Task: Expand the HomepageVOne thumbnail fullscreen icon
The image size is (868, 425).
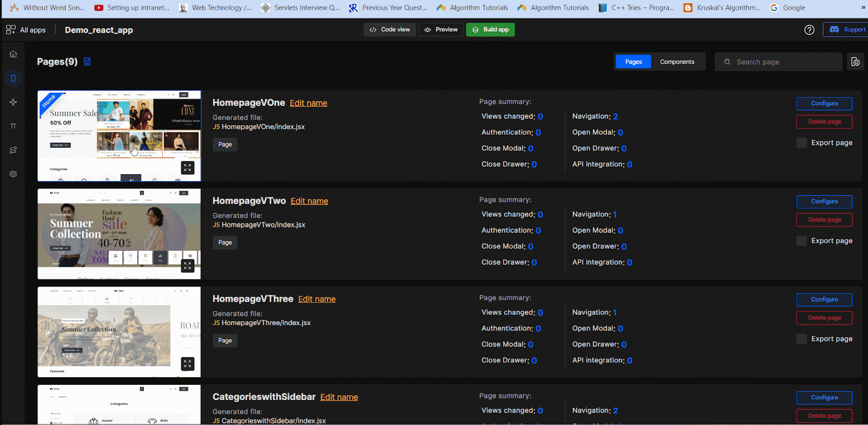Action: 188,168
